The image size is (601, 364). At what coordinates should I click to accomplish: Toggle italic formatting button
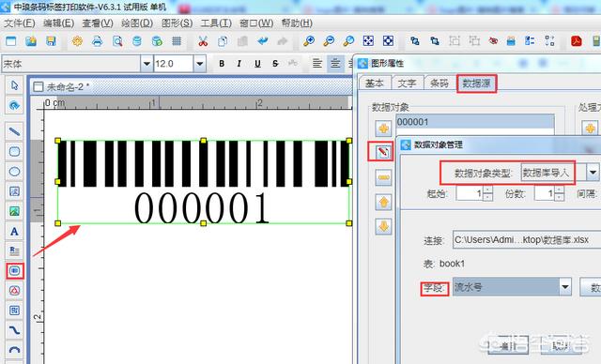[x=239, y=64]
